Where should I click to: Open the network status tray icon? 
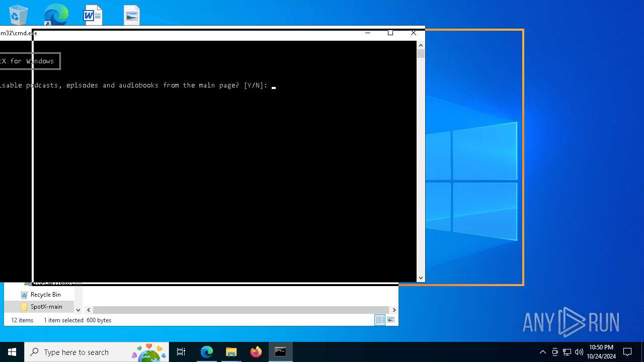tap(567, 352)
